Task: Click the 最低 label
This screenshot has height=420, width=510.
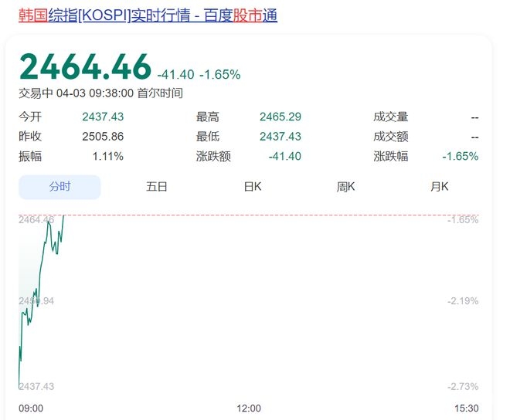Action: [x=208, y=137]
